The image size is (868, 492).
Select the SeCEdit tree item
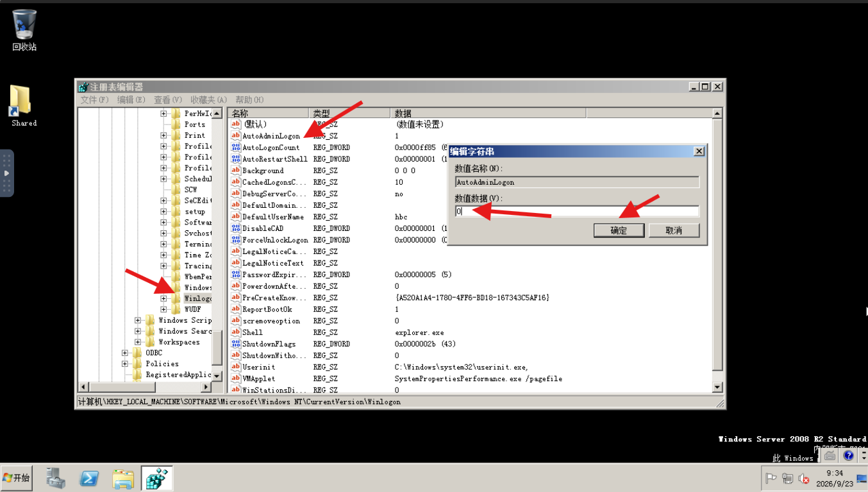tap(198, 201)
